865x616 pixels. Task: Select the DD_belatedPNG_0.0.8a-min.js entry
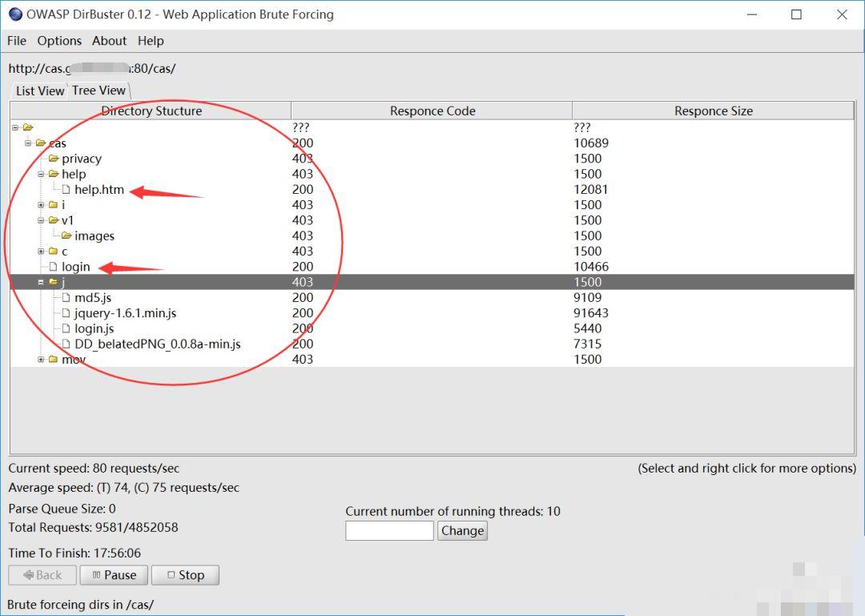click(158, 344)
